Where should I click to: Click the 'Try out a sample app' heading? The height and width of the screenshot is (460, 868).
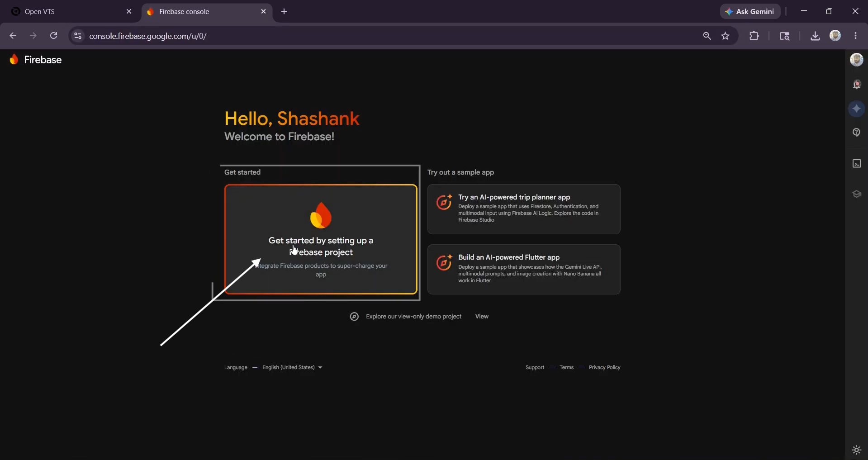460,172
